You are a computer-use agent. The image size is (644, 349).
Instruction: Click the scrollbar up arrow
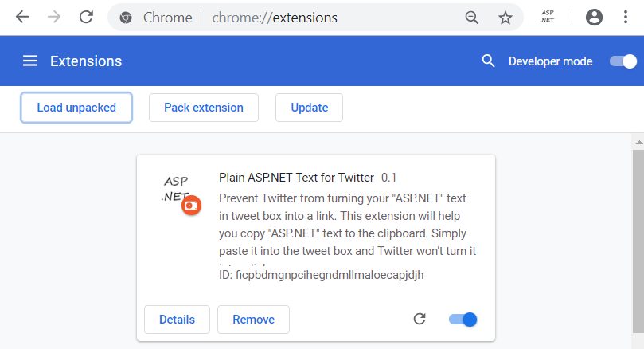638,143
